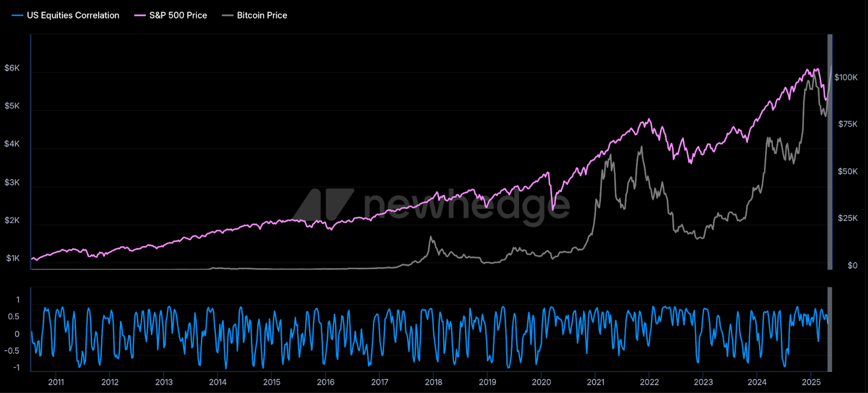The width and height of the screenshot is (868, 393).
Task: Click the gray crosshair marker at price chart's right edge
Action: coord(829,152)
